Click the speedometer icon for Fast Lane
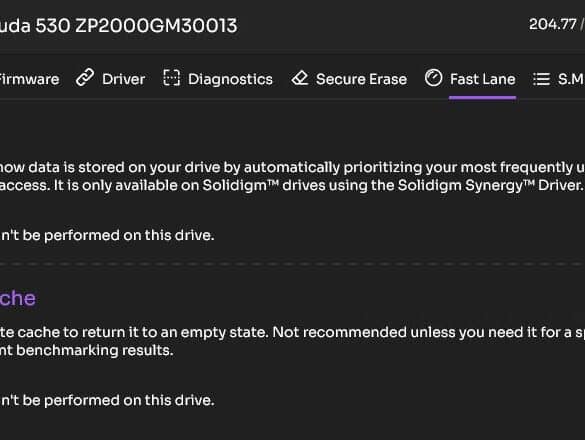 click(434, 78)
